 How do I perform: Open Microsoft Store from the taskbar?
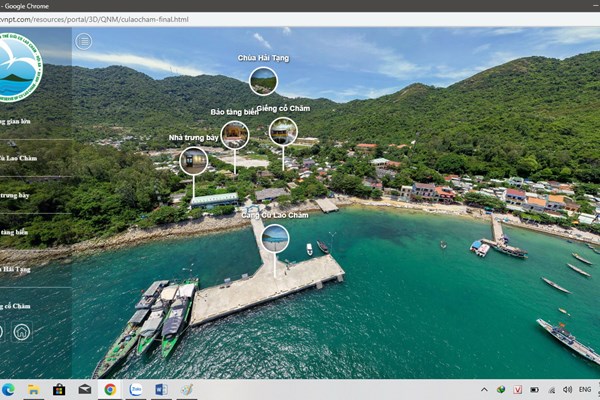pyautogui.click(x=59, y=390)
